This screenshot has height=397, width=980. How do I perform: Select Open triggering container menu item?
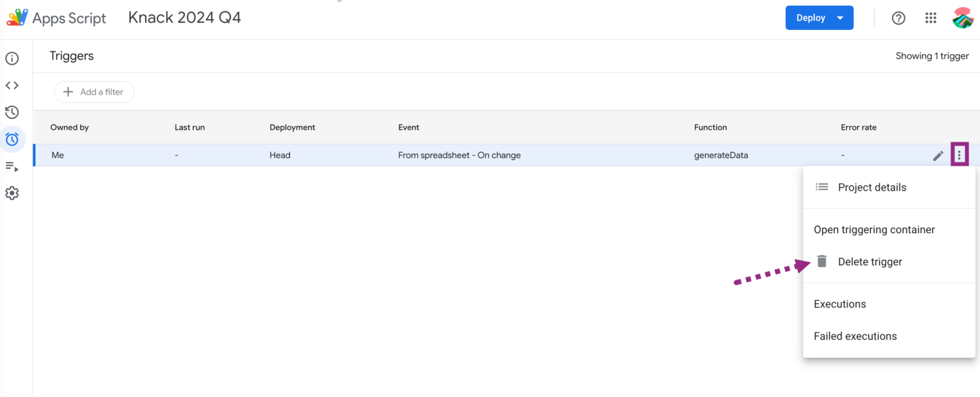pyautogui.click(x=874, y=230)
